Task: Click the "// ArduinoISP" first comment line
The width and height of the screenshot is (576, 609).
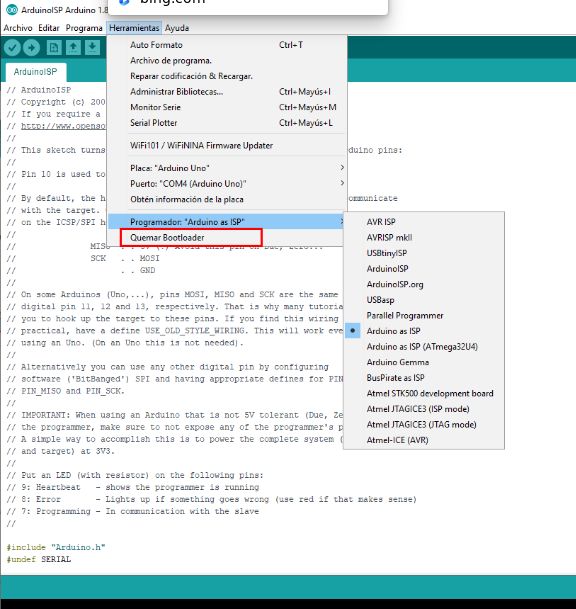Action: pos(38,90)
